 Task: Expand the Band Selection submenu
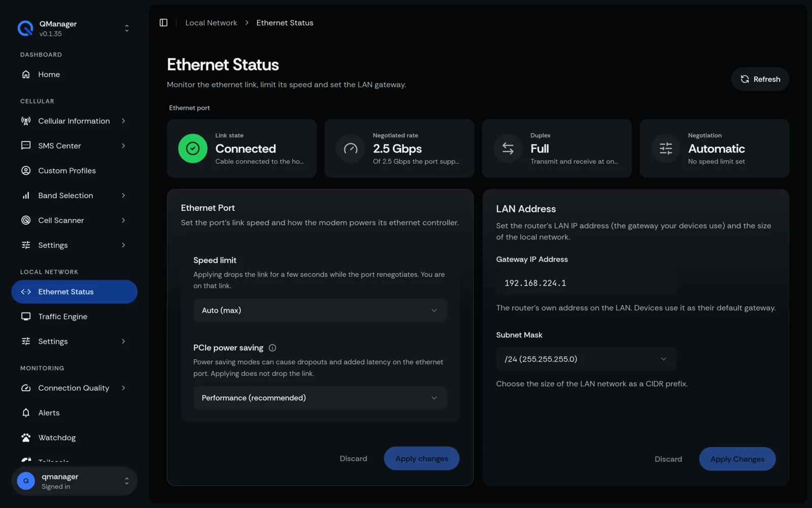coord(123,196)
